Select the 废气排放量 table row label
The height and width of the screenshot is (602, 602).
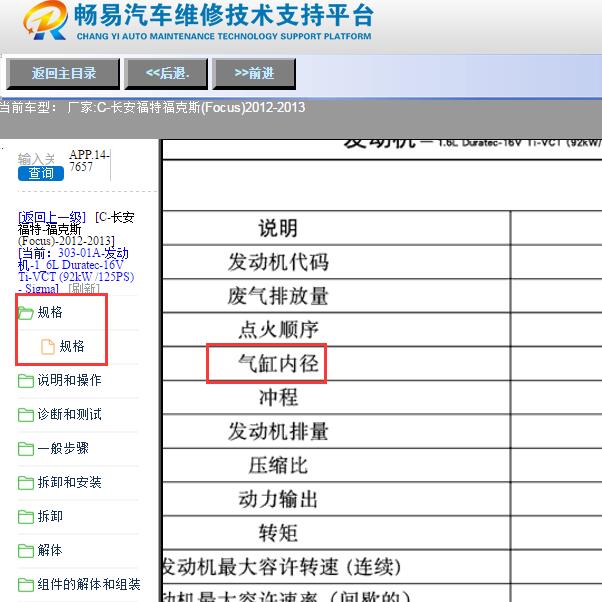[278, 296]
